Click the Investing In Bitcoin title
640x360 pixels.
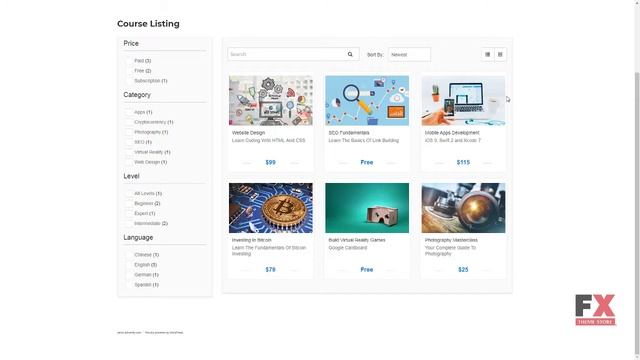251,240
